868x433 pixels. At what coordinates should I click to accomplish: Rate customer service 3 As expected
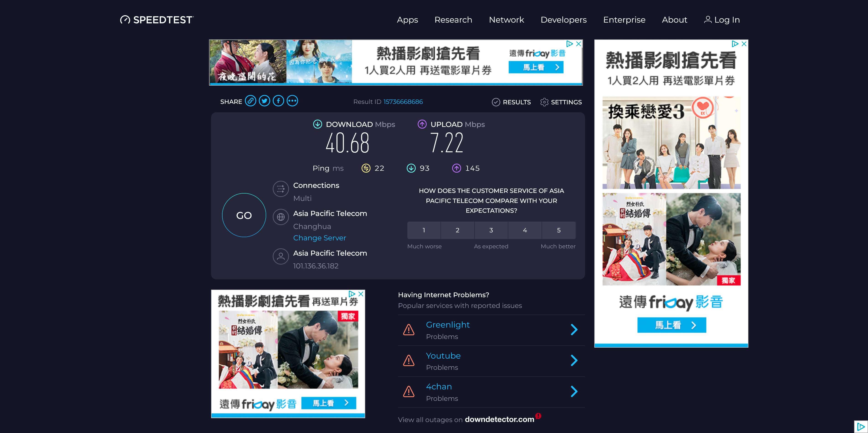point(491,230)
